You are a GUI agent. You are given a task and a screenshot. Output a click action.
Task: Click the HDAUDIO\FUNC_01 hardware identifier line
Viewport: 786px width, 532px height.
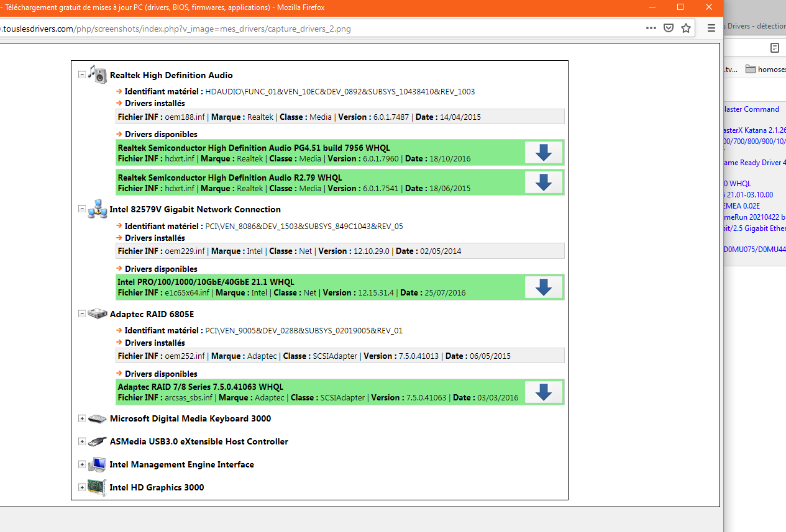coord(295,92)
